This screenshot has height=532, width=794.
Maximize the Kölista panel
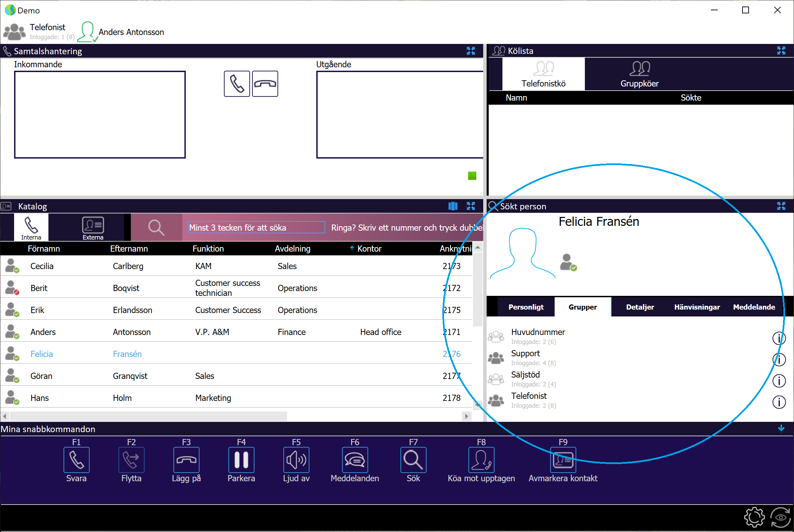781,51
